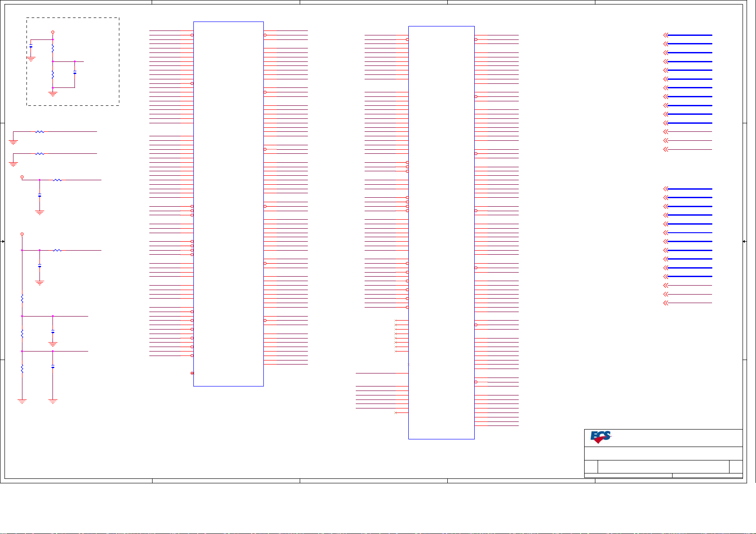The width and height of the screenshot is (756, 534).
Task: Click the arrow marker on the left frame edge
Action: click(3, 241)
